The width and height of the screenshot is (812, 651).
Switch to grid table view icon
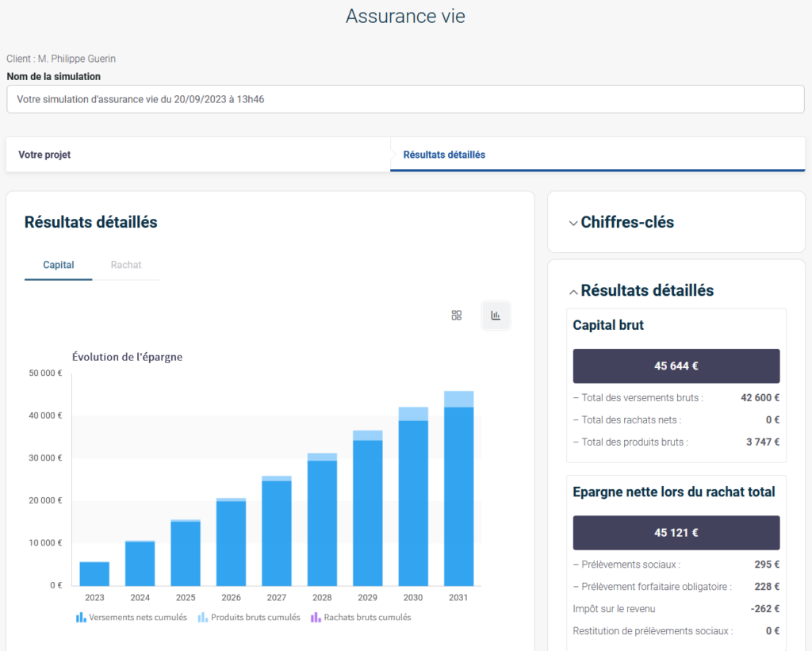coord(456,316)
